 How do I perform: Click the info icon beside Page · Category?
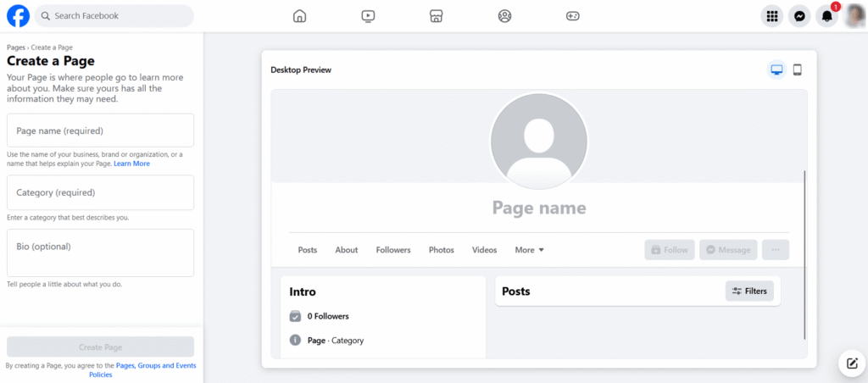[295, 340]
